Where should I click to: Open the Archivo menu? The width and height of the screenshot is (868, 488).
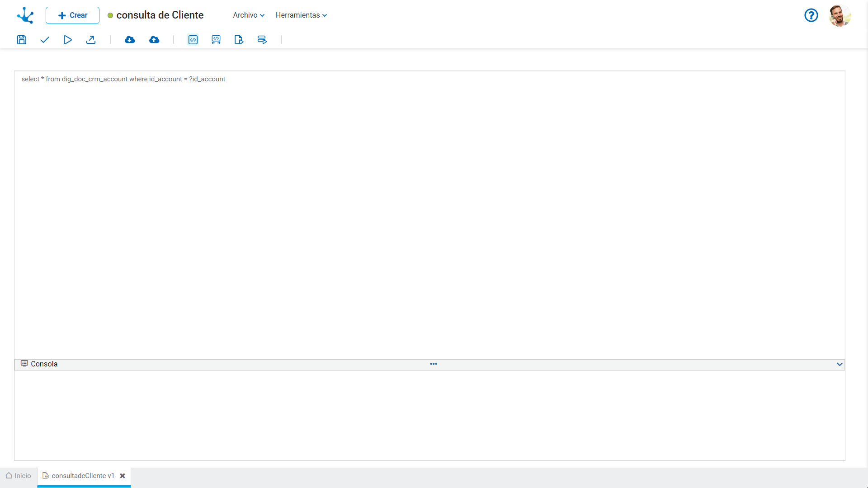tap(249, 15)
